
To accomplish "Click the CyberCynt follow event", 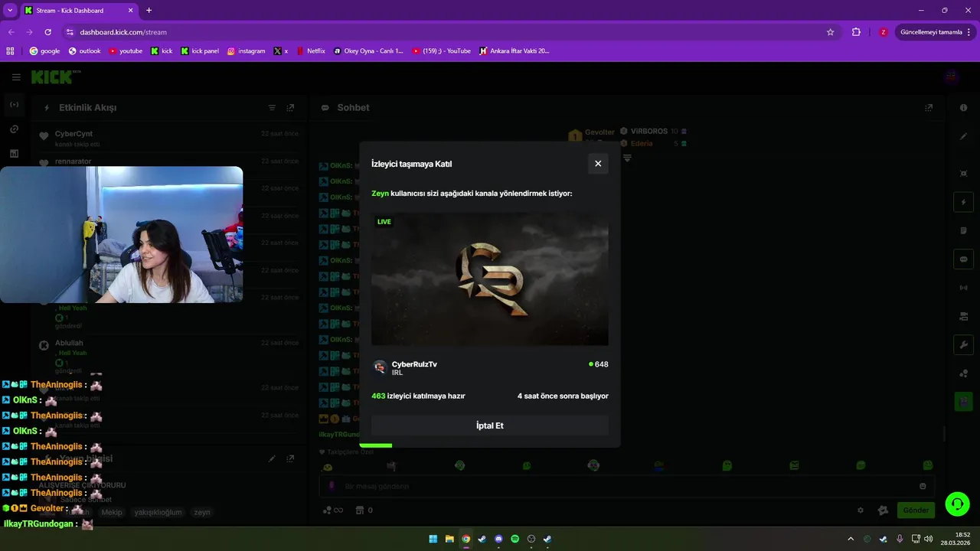I will (x=168, y=138).
